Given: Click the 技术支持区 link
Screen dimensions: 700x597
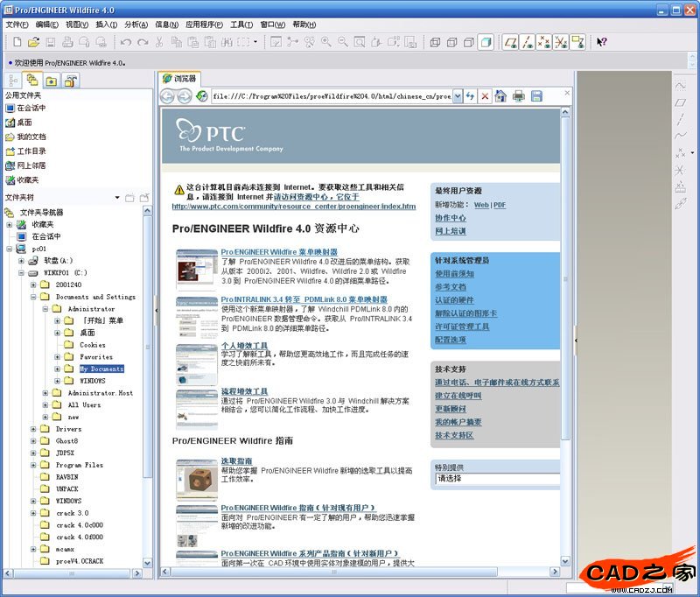Looking at the screenshot, I should (x=454, y=435).
